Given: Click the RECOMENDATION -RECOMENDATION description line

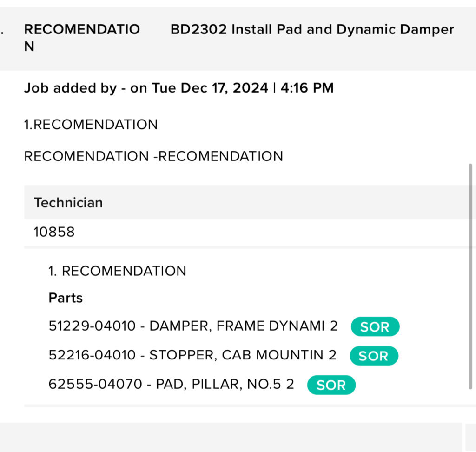Looking at the screenshot, I should (x=153, y=156).
